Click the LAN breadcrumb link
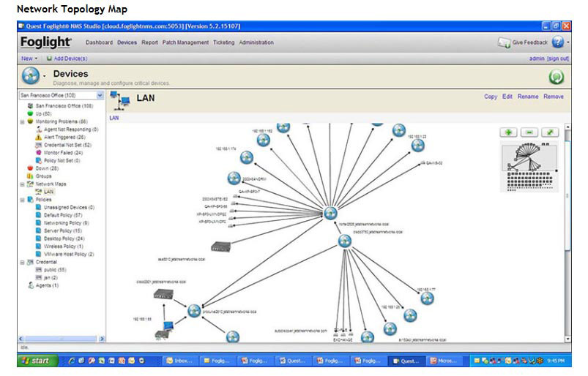Viewport: 588px width, 376px height. [114, 118]
